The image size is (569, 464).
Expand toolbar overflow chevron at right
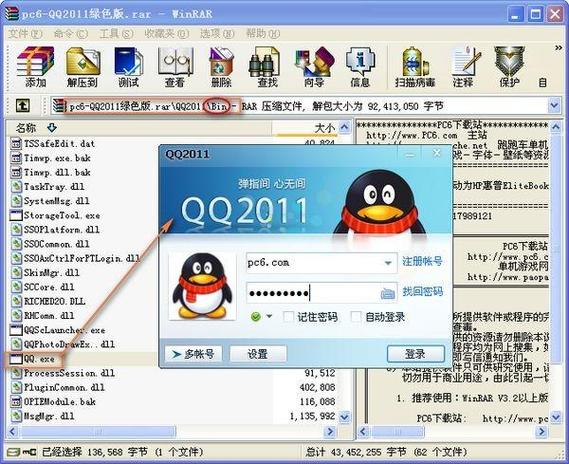[x=558, y=48]
